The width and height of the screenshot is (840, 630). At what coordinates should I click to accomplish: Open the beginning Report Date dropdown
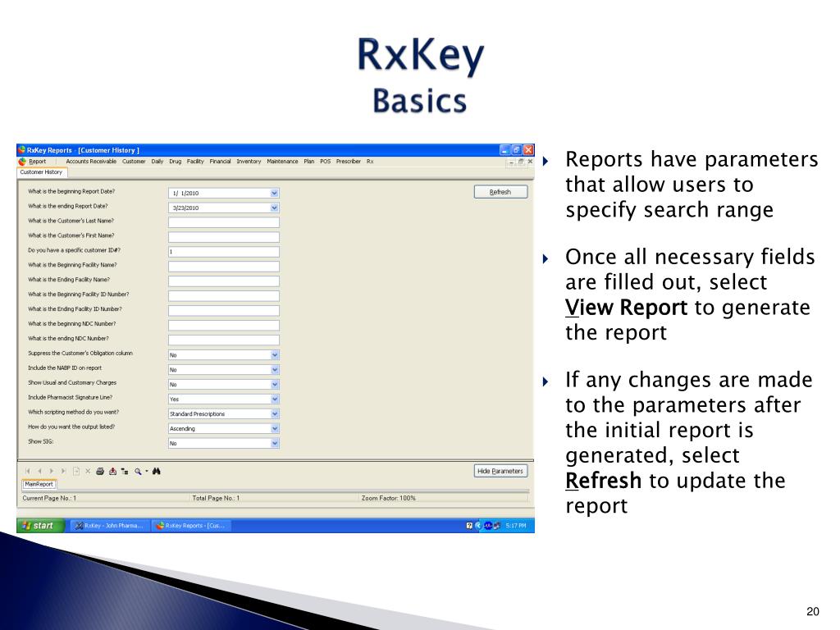click(274, 193)
